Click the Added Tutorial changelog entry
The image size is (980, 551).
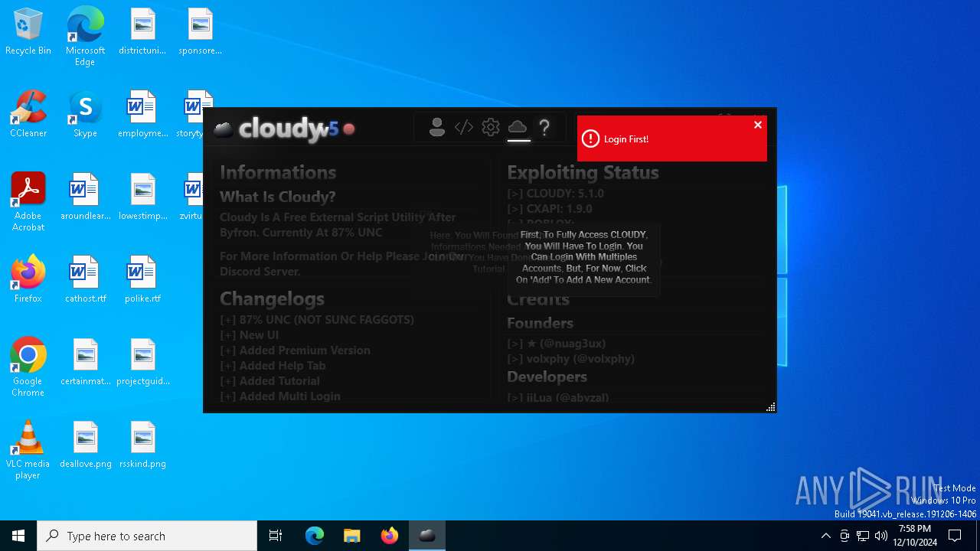click(x=269, y=381)
